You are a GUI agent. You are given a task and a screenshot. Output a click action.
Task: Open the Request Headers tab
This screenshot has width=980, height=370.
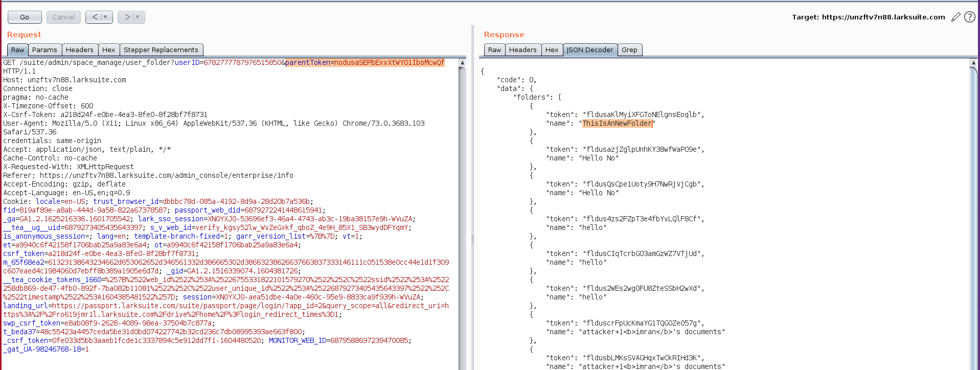tap(79, 50)
